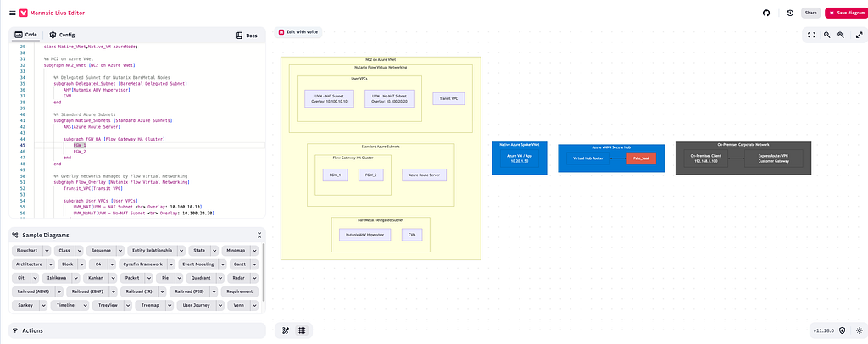
Task: Expand diagram to full screen
Action: pyautogui.click(x=860, y=35)
